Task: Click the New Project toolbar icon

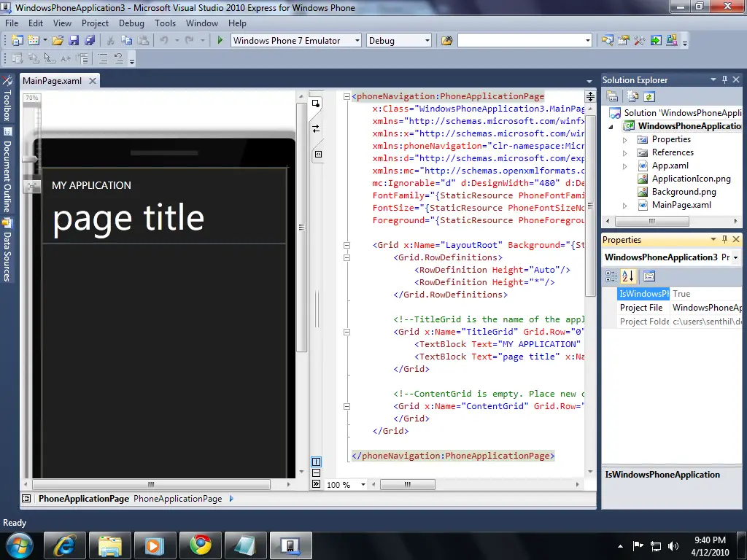Action: (x=17, y=41)
